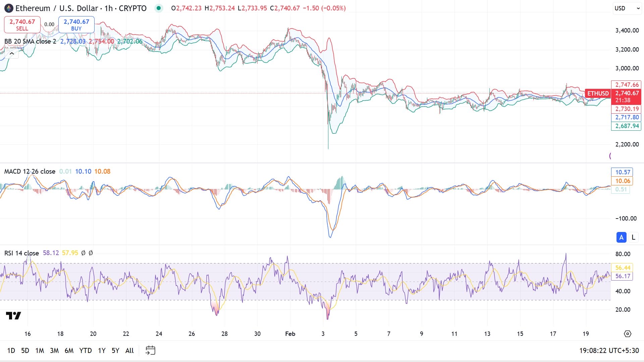
Task: Select the 6M time range
Action: click(x=69, y=350)
